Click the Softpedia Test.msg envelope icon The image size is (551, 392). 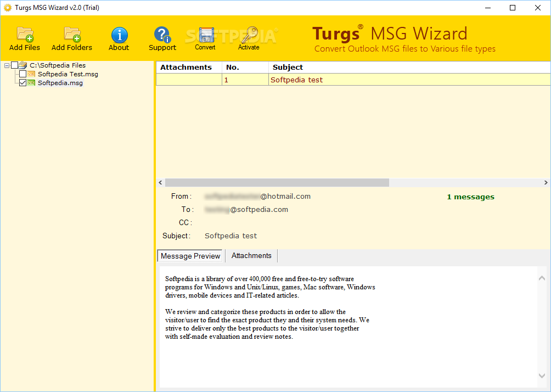tap(31, 74)
